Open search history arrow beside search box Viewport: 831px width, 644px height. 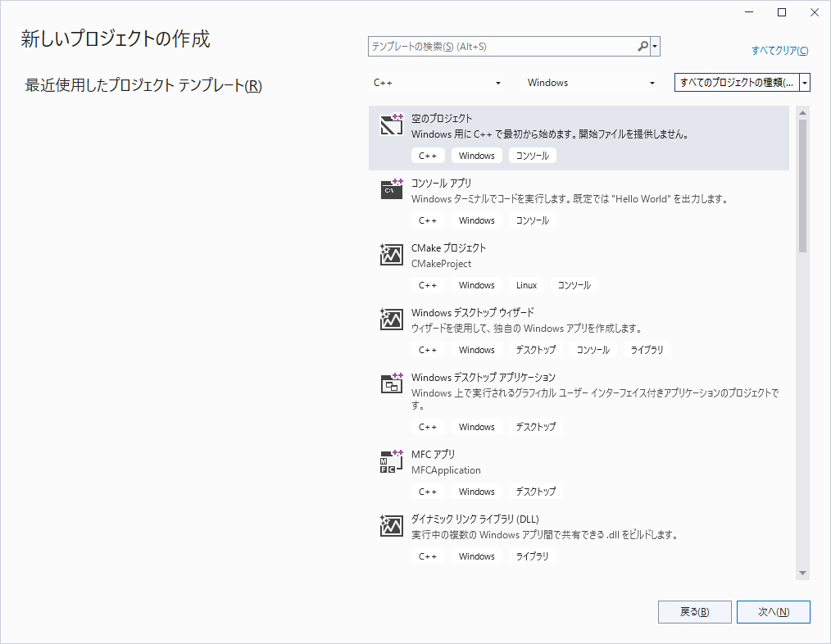(x=656, y=47)
